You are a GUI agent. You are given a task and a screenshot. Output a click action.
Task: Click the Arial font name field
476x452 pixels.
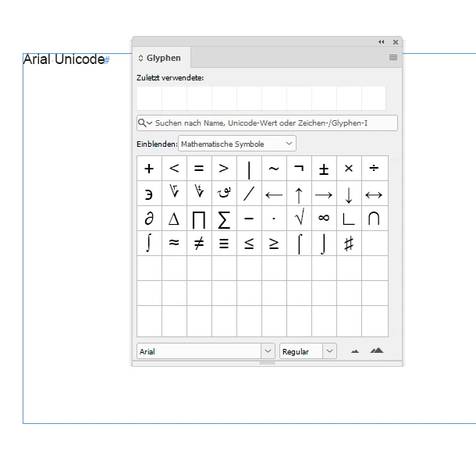tap(199, 351)
